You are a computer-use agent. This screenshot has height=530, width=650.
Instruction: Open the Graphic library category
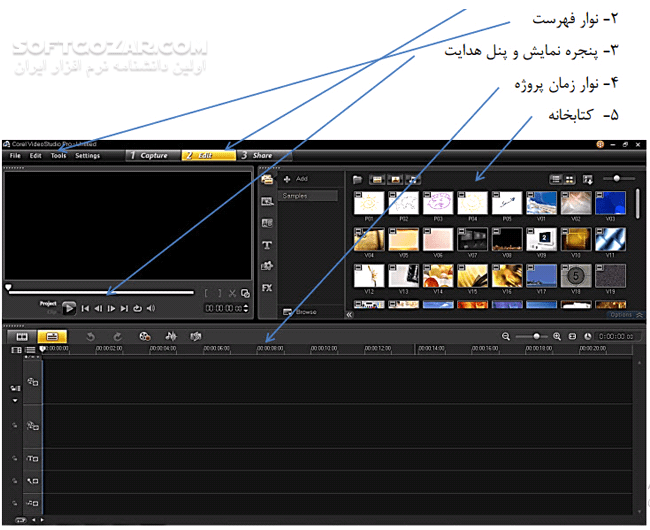coord(267,266)
